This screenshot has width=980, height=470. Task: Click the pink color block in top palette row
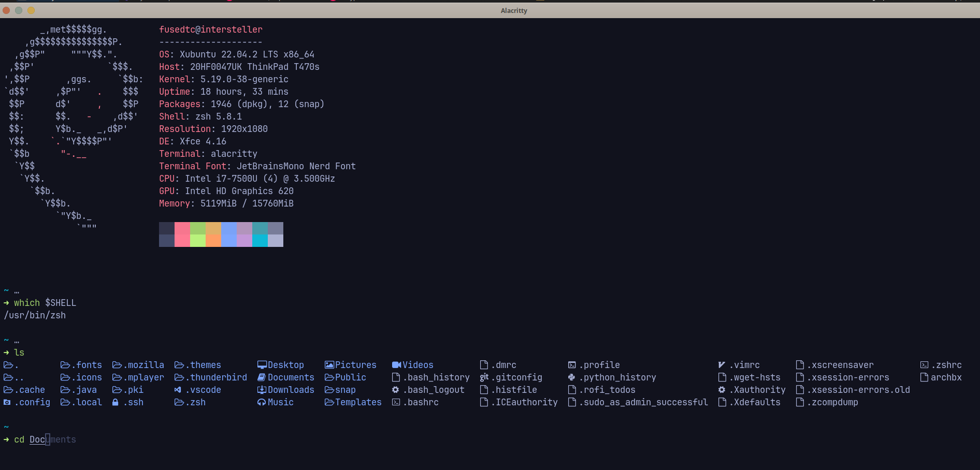point(182,228)
